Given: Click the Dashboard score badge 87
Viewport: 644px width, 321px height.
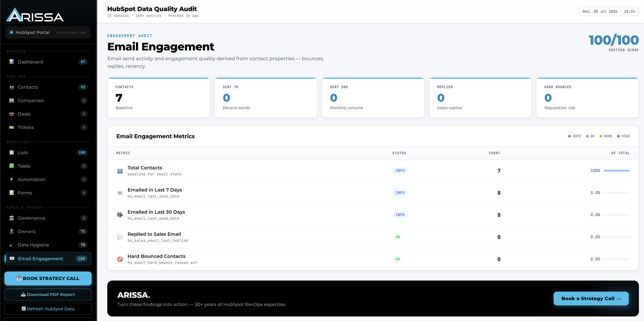Looking at the screenshot, I should [x=83, y=62].
